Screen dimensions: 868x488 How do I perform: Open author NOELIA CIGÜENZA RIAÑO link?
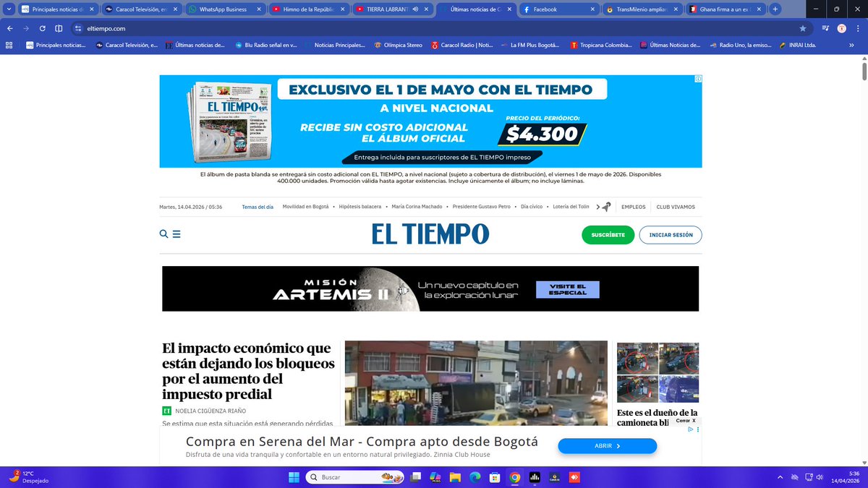211,411
